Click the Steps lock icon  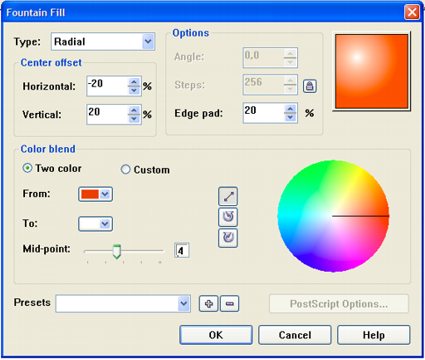[310, 86]
